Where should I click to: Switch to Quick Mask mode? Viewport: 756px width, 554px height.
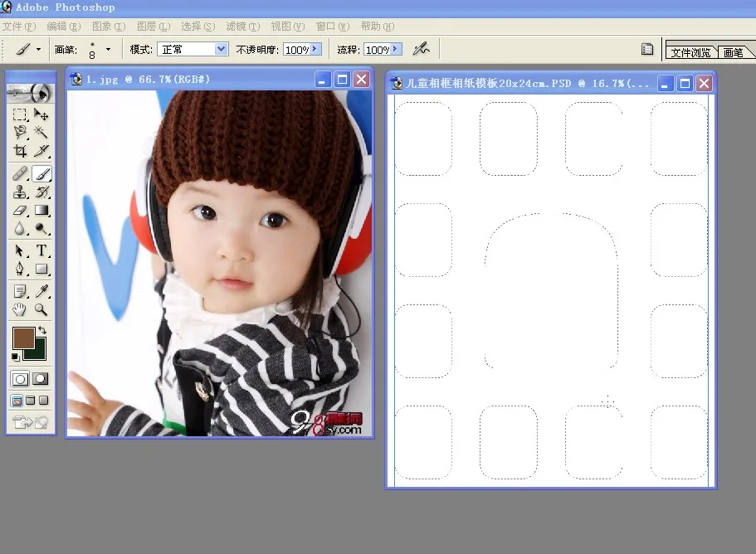coord(41,379)
